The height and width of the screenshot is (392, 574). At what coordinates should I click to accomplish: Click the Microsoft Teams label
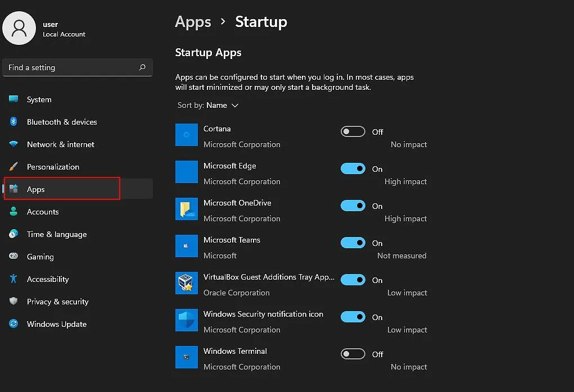232,240
